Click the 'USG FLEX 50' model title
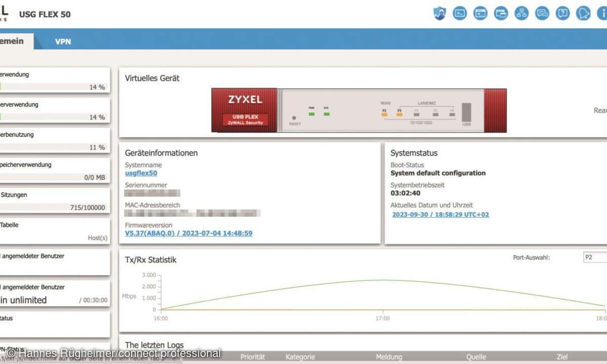Image resolution: width=607 pixels, height=364 pixels. pos(45,14)
